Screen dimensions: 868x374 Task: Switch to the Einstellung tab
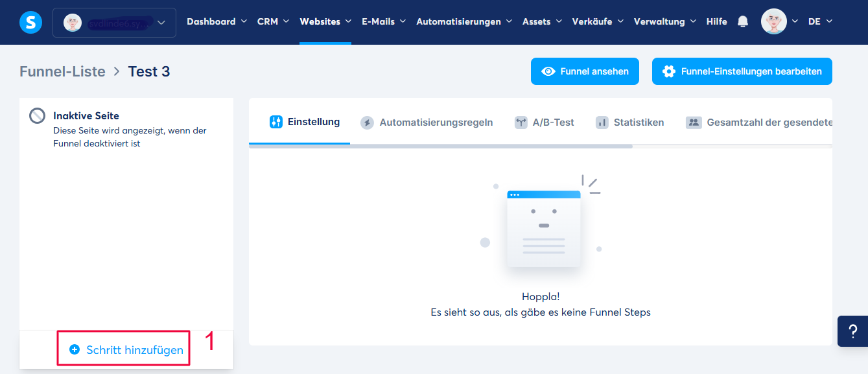coord(305,122)
